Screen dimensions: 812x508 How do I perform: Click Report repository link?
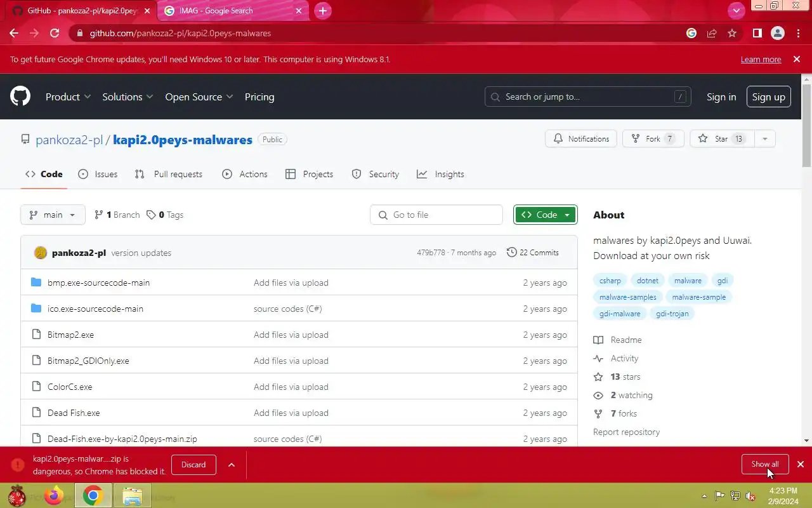626,432
